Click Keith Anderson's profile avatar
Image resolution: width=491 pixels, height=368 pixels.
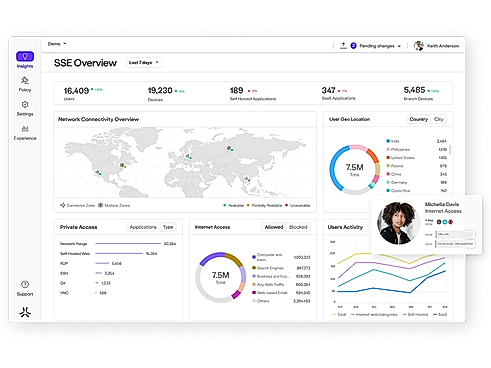(x=419, y=46)
